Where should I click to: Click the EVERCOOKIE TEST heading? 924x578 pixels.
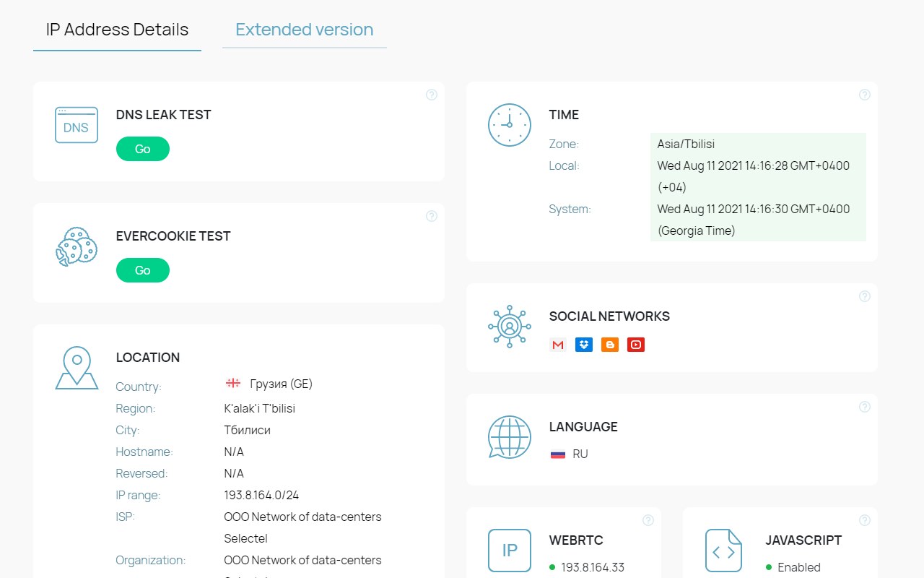coord(173,236)
